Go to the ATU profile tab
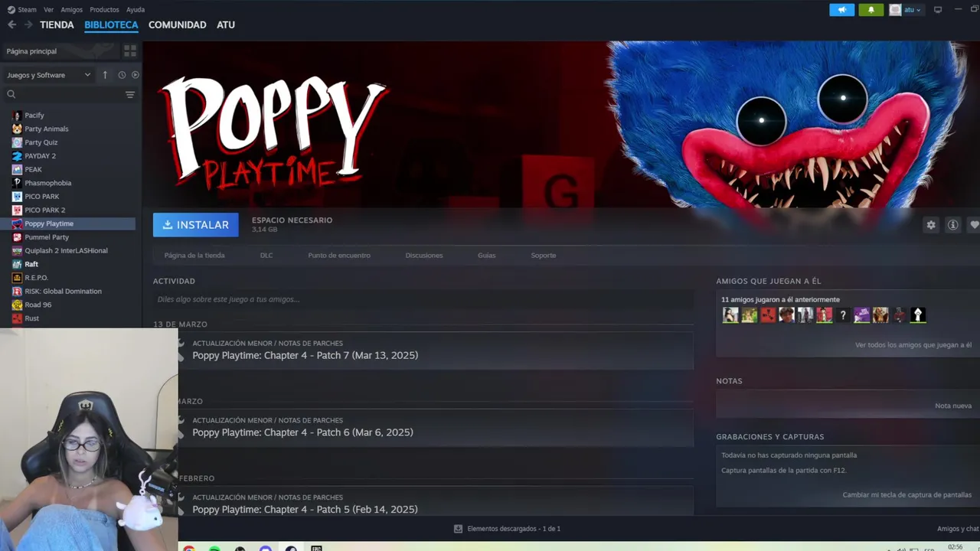This screenshot has height=551, width=980. click(226, 24)
